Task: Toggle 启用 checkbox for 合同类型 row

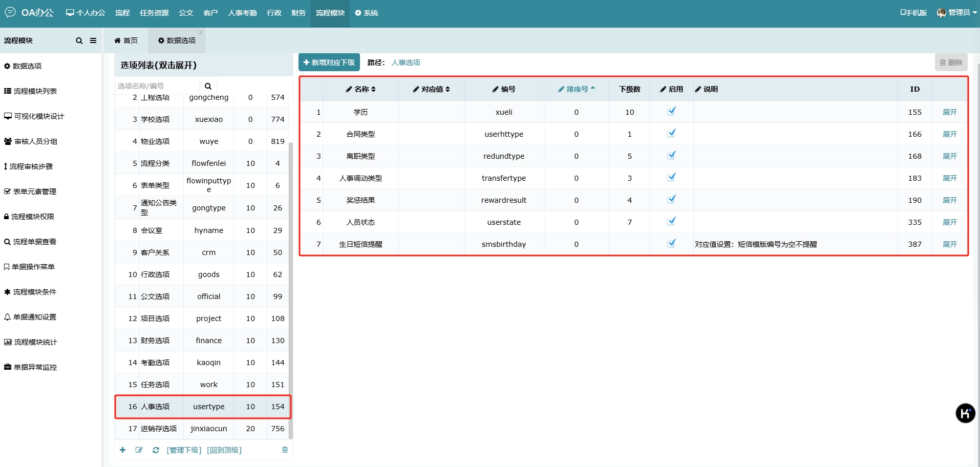Action: [x=671, y=133]
